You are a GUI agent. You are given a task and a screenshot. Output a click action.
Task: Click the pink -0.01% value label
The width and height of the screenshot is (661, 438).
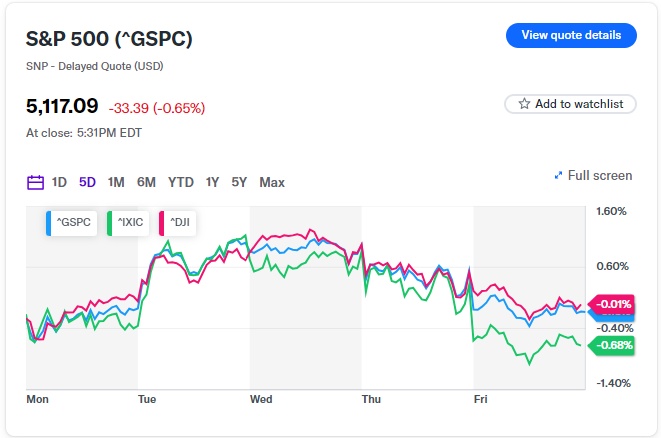click(x=613, y=303)
